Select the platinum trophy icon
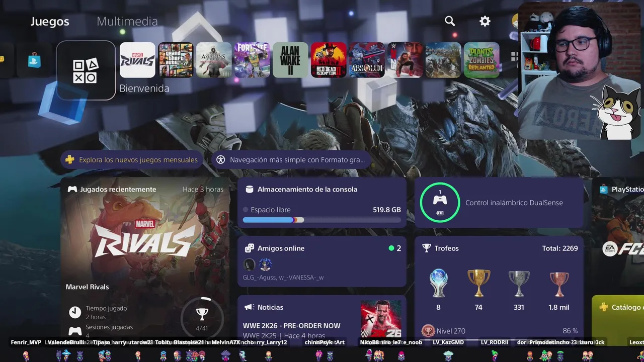 438,283
